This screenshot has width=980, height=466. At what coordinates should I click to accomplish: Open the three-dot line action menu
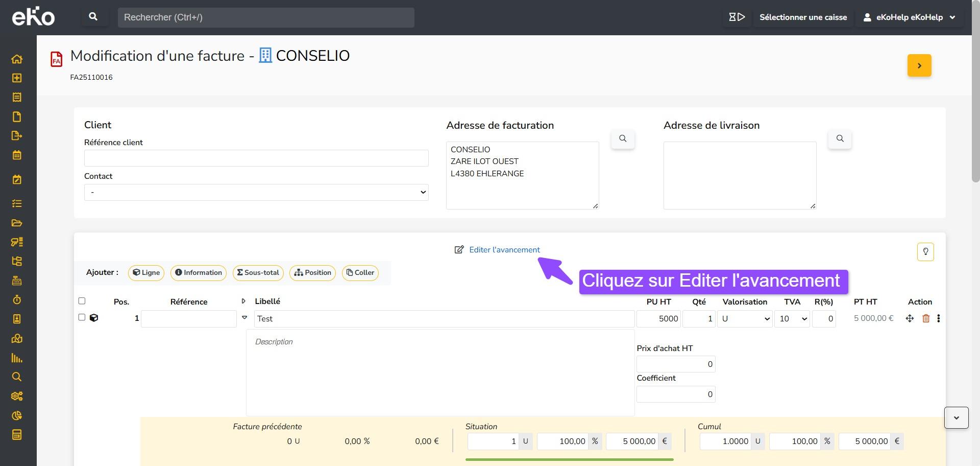938,318
